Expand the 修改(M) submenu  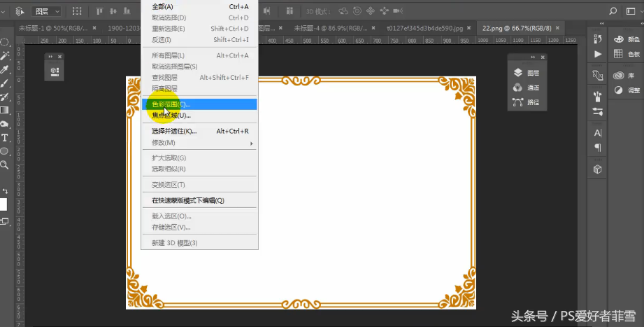point(203,143)
